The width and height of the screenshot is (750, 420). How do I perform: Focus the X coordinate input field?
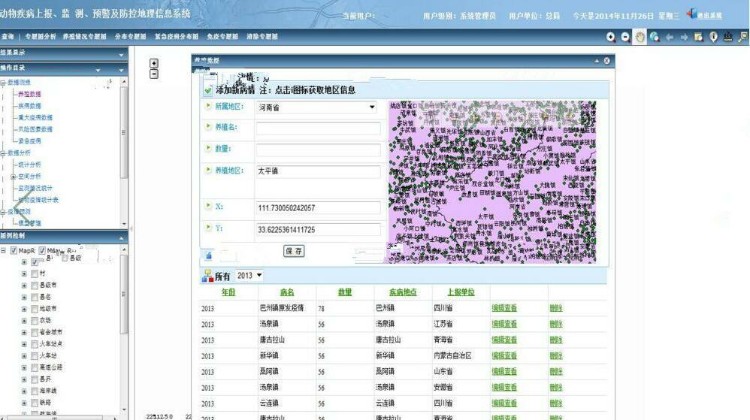(319, 208)
